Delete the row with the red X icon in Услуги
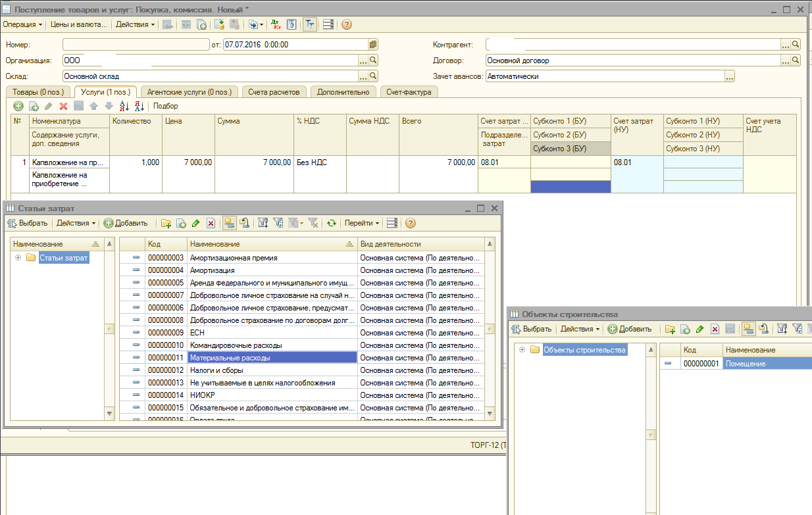The image size is (812, 515). coord(63,106)
